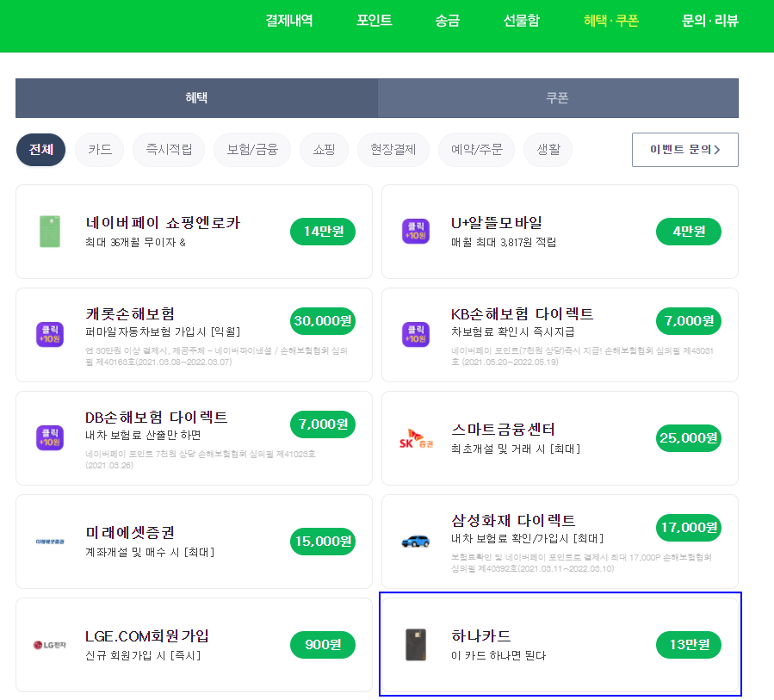
Task: Click the 7,000원 badge on DB손해보험 다이렉트
Action: pyautogui.click(x=323, y=424)
